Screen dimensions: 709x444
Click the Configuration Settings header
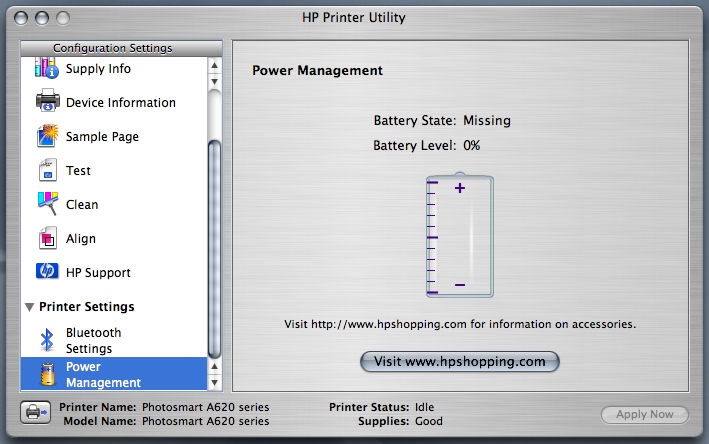112,48
